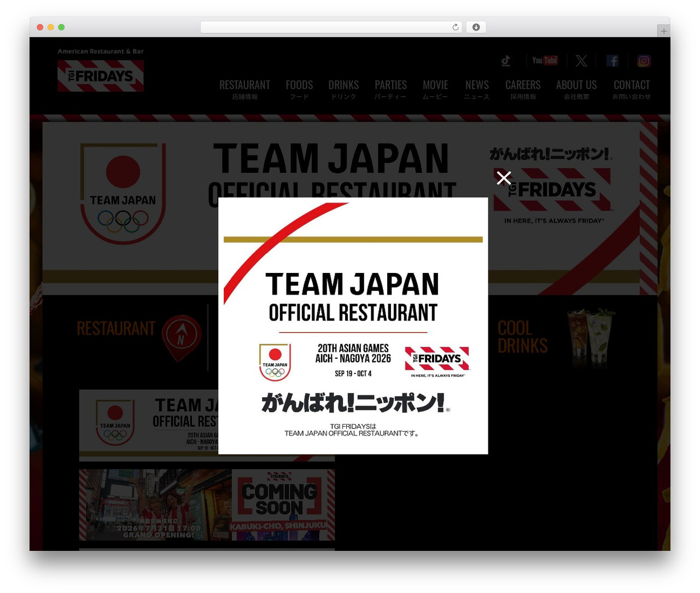700x593 pixels.
Task: Click the Team Japan Official Restaurant hero banner
Action: (350, 208)
